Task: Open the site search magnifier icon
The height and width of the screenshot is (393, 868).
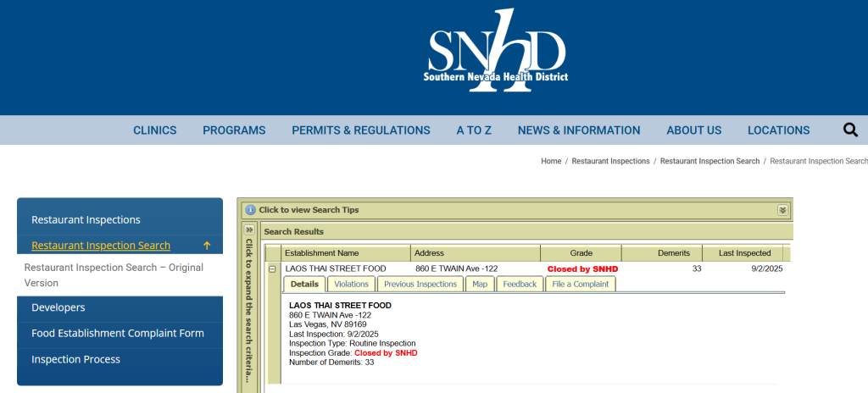Action: [850, 130]
